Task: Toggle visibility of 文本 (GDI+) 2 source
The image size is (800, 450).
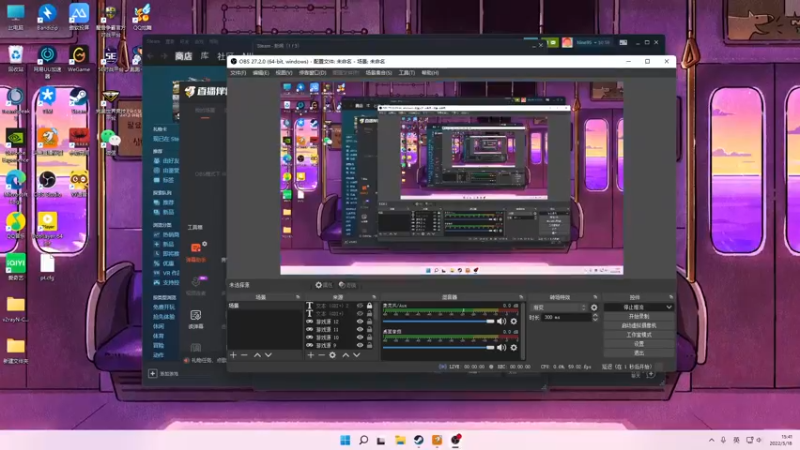Action: click(360, 306)
